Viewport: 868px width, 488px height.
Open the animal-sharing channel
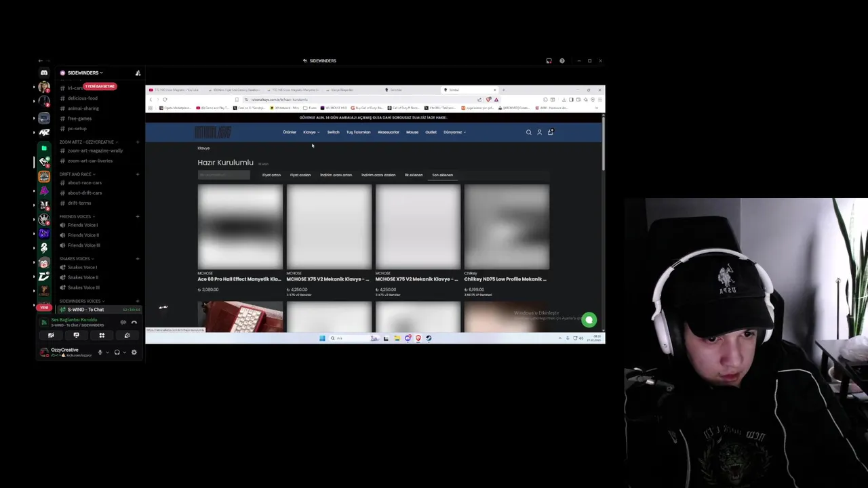[83, 108]
